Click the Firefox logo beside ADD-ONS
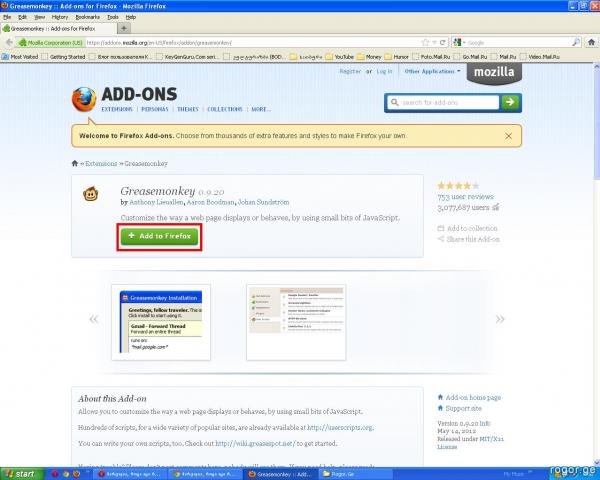The image size is (600, 480). click(x=84, y=99)
